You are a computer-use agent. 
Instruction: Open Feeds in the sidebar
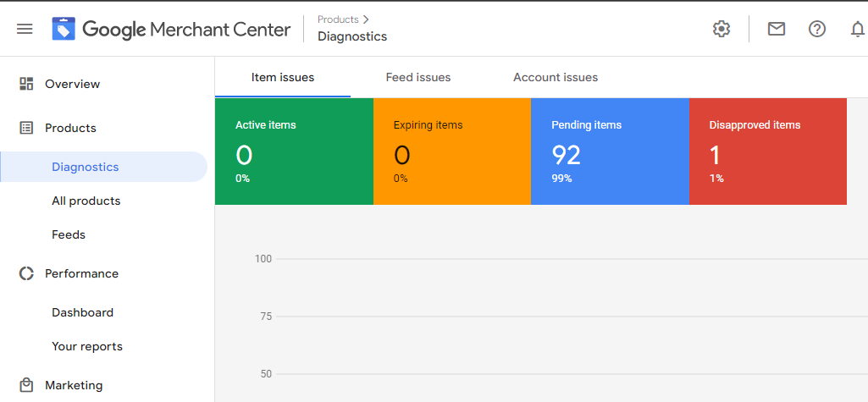[69, 234]
